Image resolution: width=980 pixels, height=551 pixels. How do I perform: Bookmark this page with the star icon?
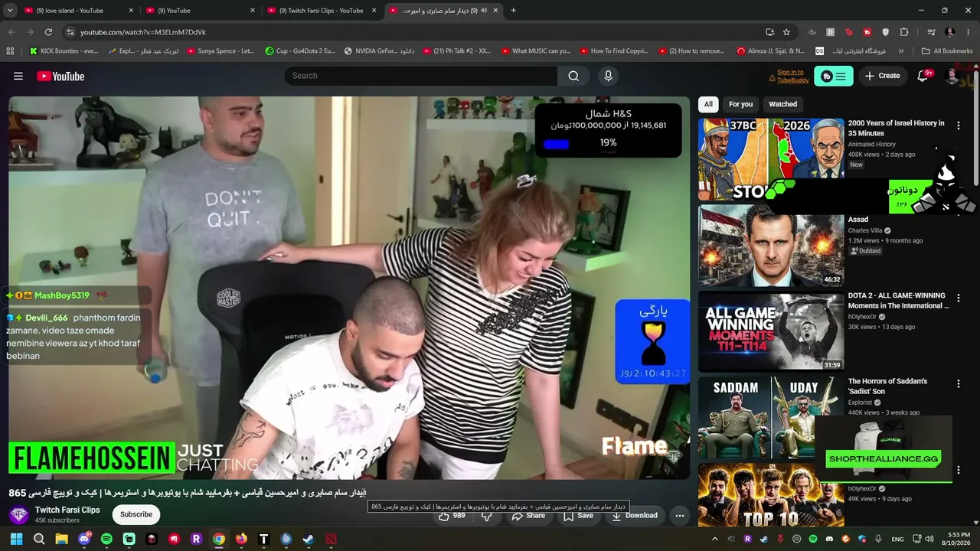786,32
